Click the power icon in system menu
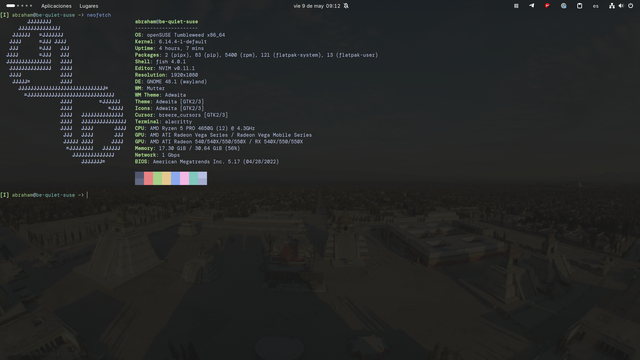 [631, 6]
